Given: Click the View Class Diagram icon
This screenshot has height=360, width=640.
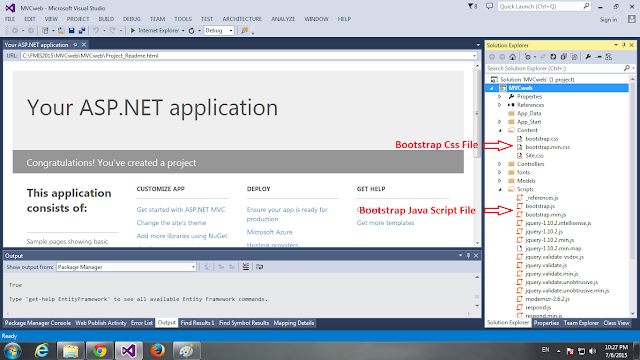Looking at the screenshot, I should [609, 57].
